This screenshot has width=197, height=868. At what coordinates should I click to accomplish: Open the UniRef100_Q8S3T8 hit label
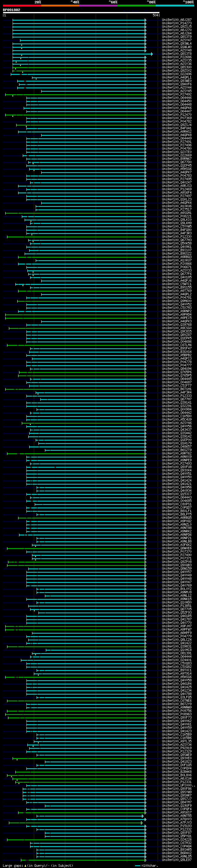[x=177, y=54]
